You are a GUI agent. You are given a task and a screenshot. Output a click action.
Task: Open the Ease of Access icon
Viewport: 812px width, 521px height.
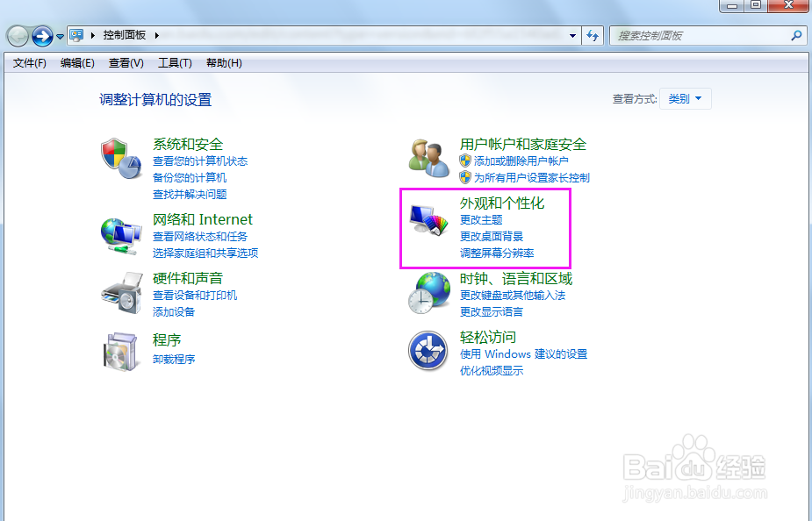click(x=428, y=351)
